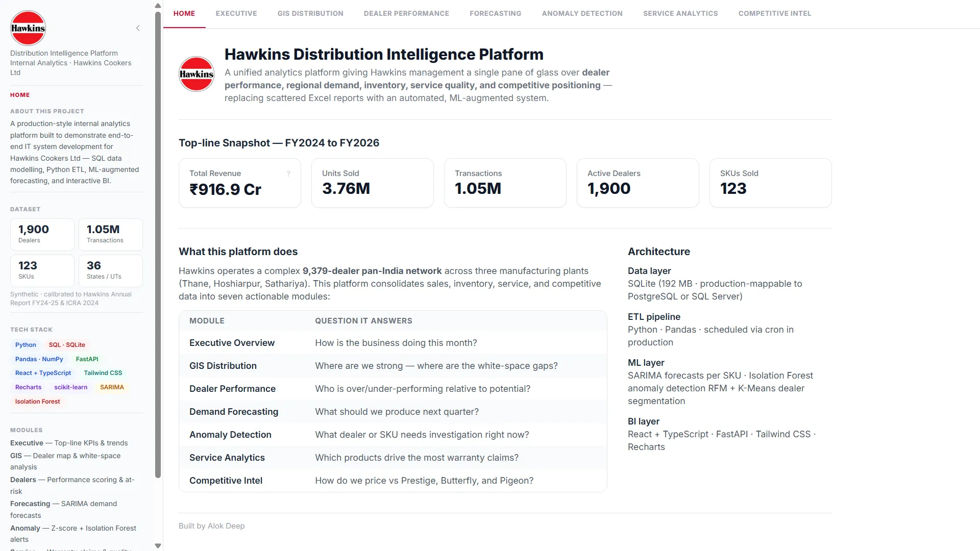Open the Executive tab
This screenshot has width=980, height=551.
pyautogui.click(x=236, y=13)
